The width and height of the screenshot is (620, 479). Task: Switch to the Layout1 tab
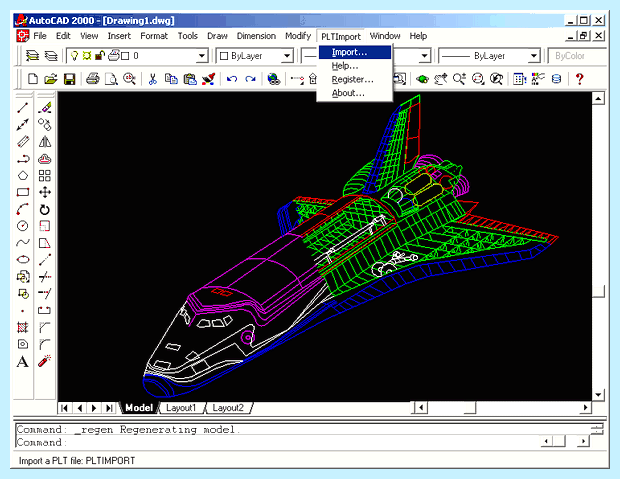(x=181, y=408)
